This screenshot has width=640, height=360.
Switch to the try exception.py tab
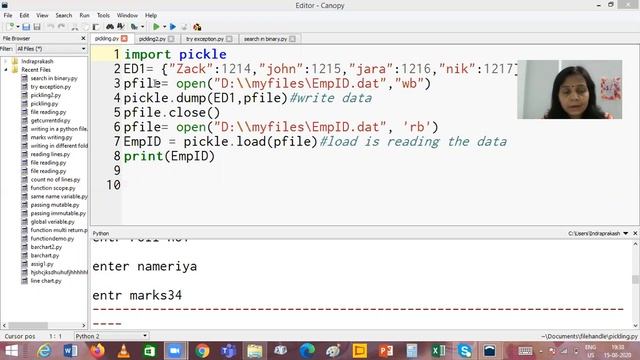(205, 39)
